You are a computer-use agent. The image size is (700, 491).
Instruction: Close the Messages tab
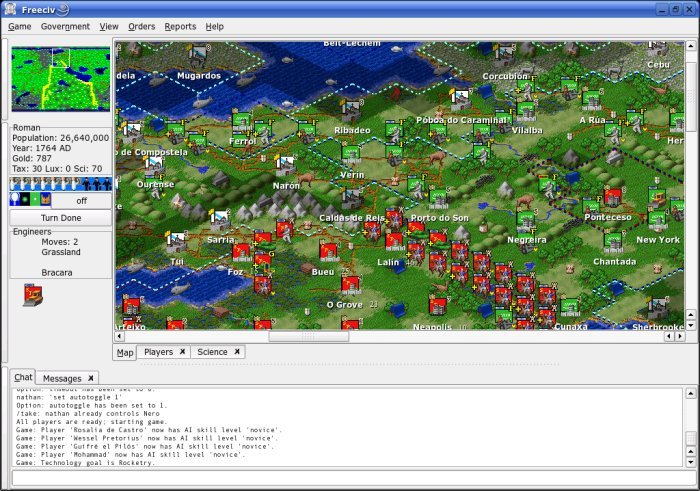(x=91, y=378)
